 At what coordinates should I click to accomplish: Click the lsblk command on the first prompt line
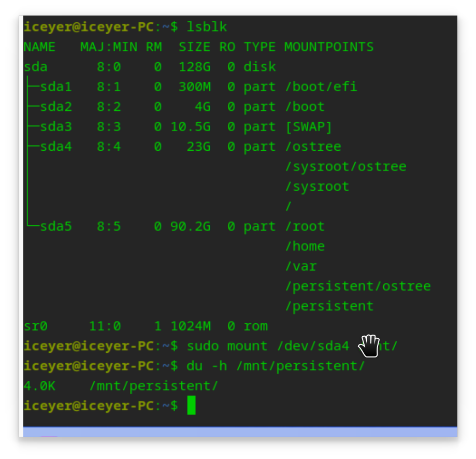pos(207,27)
